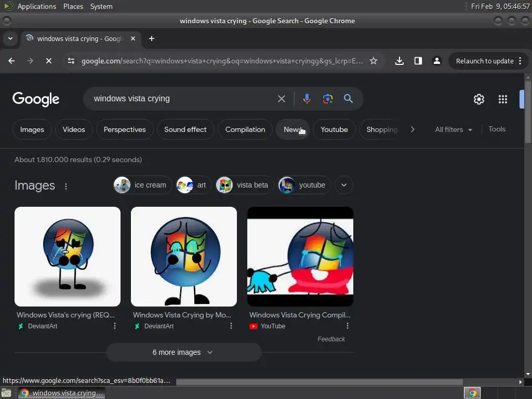Click the vertical scrollbar down arrow
The width and height of the screenshot is (532, 399).
pyautogui.click(x=528, y=374)
